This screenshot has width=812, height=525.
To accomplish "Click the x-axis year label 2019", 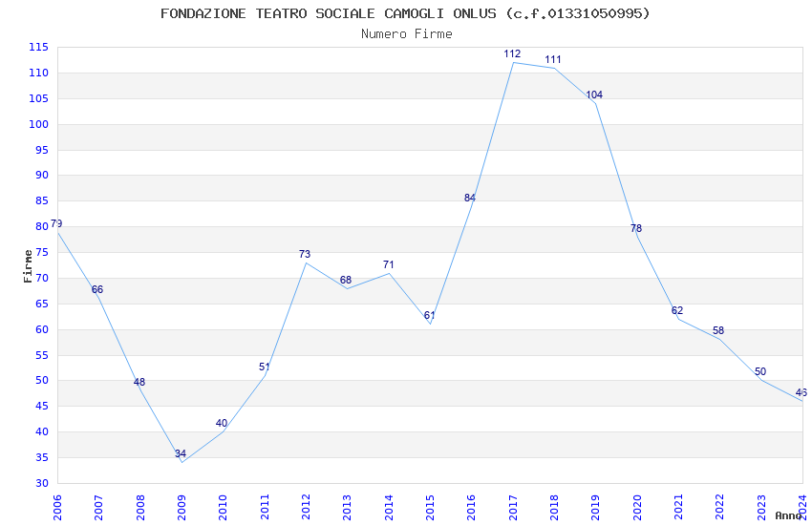I will (595, 507).
